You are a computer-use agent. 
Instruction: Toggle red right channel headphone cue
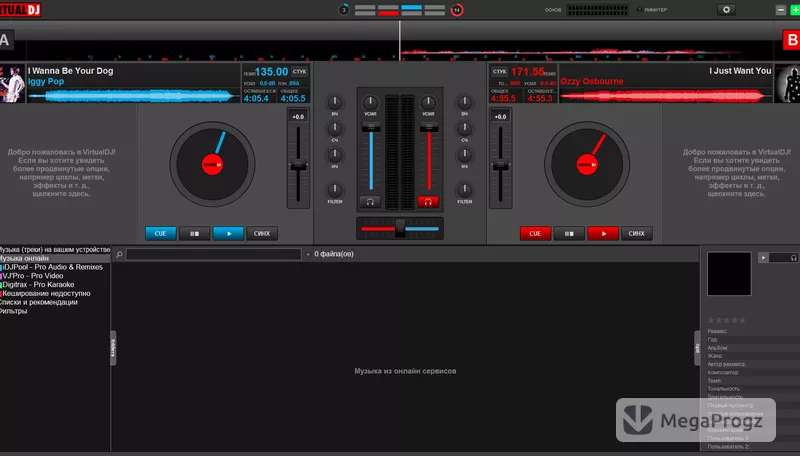pyautogui.click(x=428, y=202)
